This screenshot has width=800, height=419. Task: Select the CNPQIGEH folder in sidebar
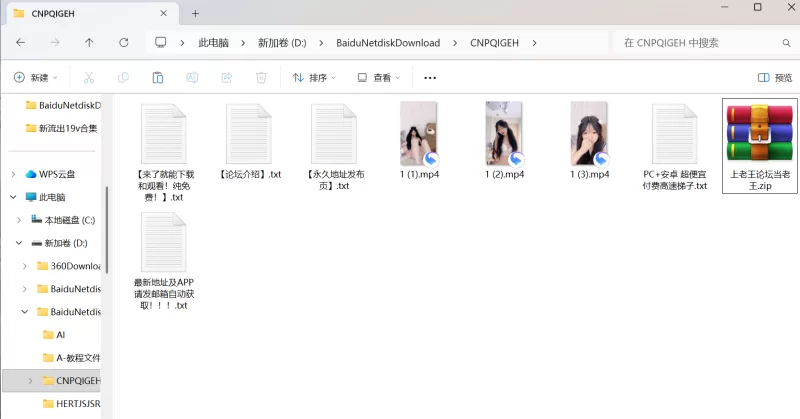tap(72, 381)
